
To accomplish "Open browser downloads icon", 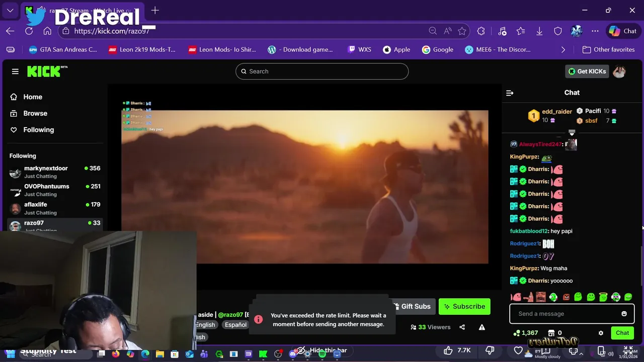I will [x=539, y=31].
